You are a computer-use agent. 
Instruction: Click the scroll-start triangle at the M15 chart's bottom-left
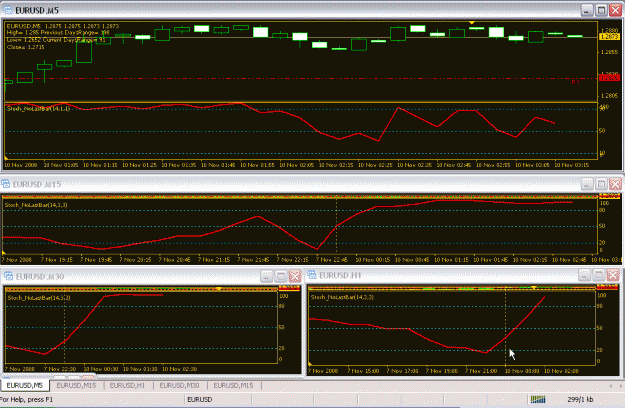4,253
